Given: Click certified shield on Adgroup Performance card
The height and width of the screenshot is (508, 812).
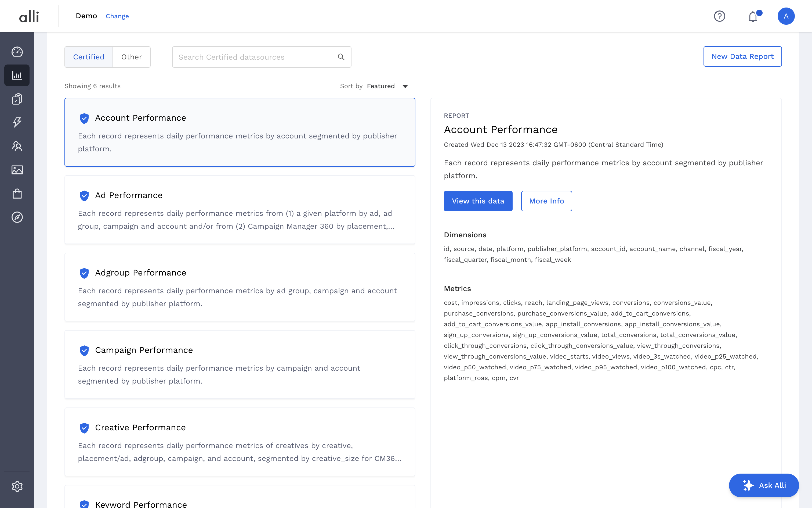Looking at the screenshot, I should [84, 273].
